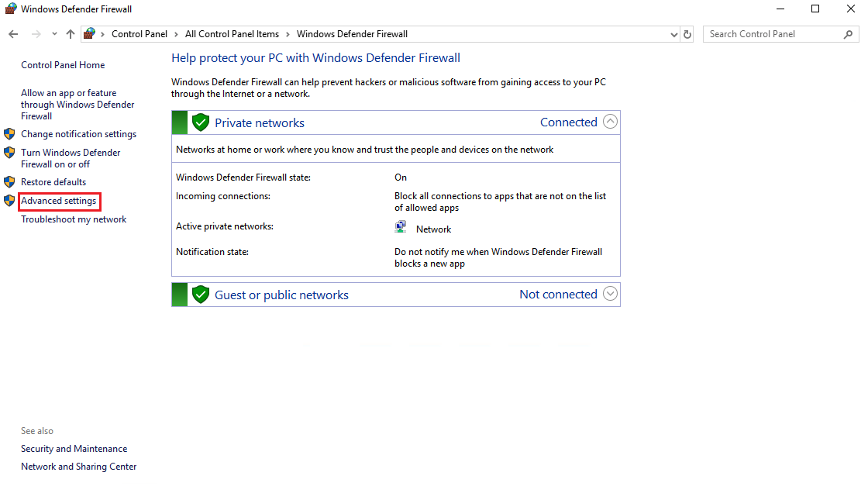Click the Windows Defender Firewall state label

click(x=243, y=178)
